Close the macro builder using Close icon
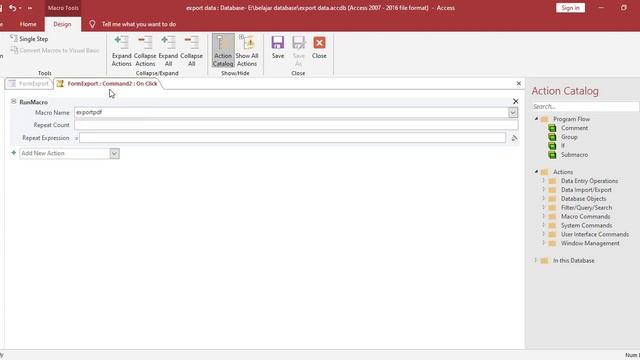This screenshot has width=640, height=360. (319, 48)
